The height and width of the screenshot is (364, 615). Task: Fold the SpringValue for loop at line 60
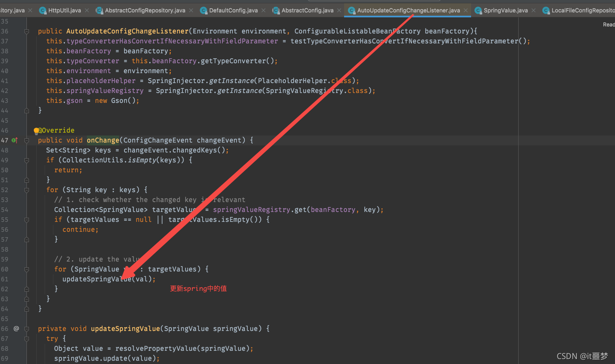tap(26, 269)
